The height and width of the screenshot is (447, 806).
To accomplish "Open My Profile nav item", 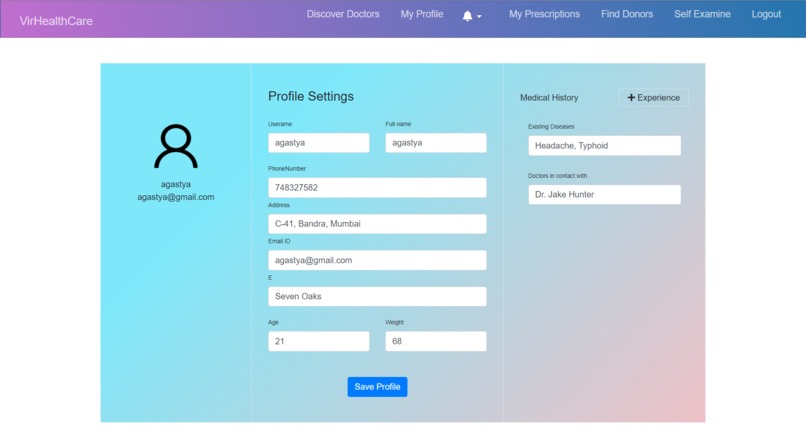I will 422,14.
